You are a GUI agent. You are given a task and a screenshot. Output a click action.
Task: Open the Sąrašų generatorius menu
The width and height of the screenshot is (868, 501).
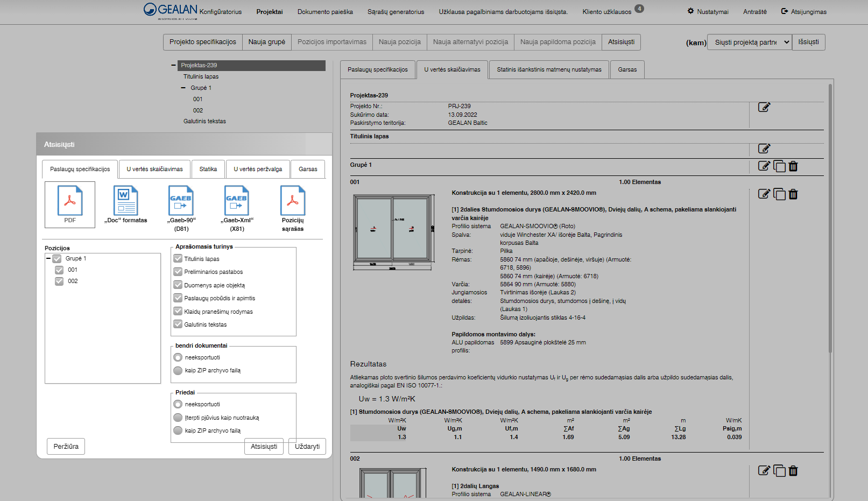point(396,12)
